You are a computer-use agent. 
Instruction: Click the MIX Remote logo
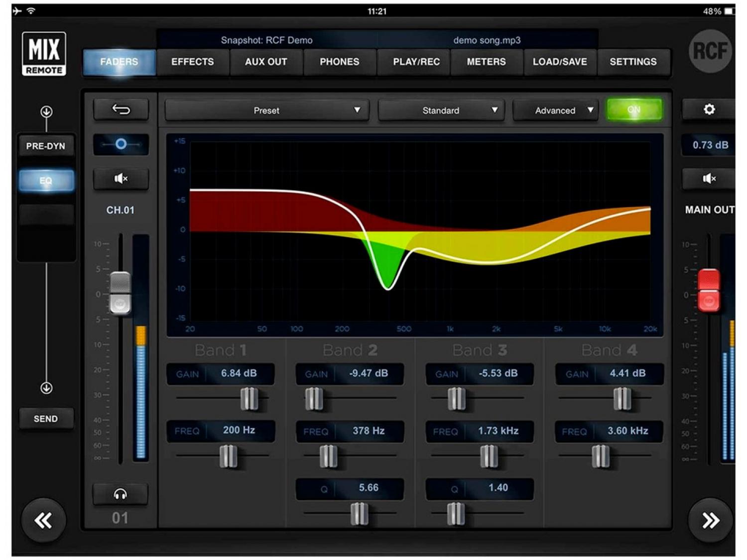(x=44, y=54)
